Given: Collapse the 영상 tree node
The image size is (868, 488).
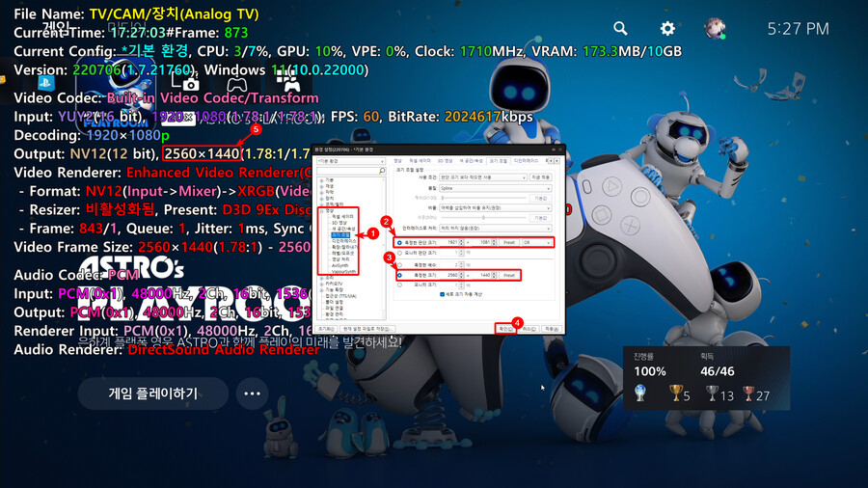Looking at the screenshot, I should (x=321, y=211).
